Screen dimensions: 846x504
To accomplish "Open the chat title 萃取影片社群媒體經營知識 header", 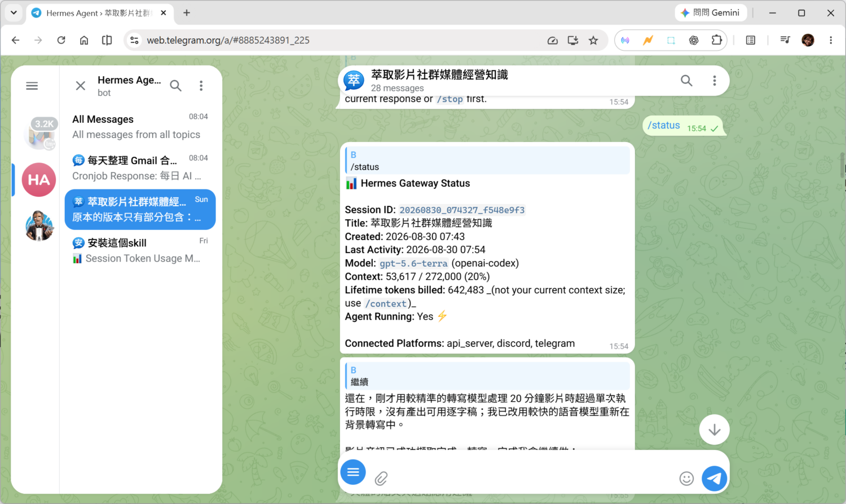I will (x=439, y=75).
